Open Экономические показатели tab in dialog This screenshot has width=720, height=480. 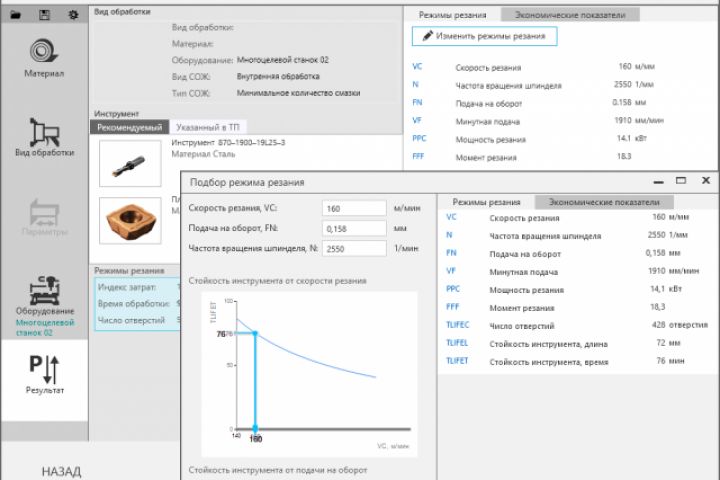(x=604, y=202)
